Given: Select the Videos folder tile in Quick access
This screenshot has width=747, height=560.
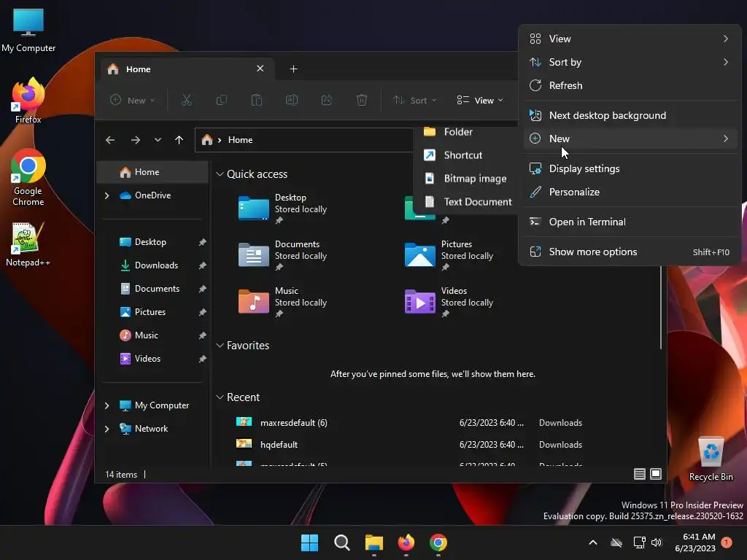Looking at the screenshot, I should 449,302.
